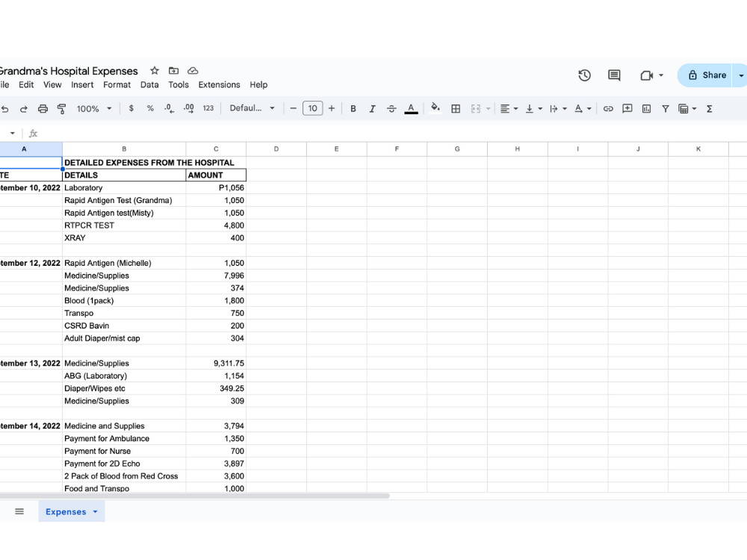Format as percent
This screenshot has height=560, width=747.
(x=150, y=108)
